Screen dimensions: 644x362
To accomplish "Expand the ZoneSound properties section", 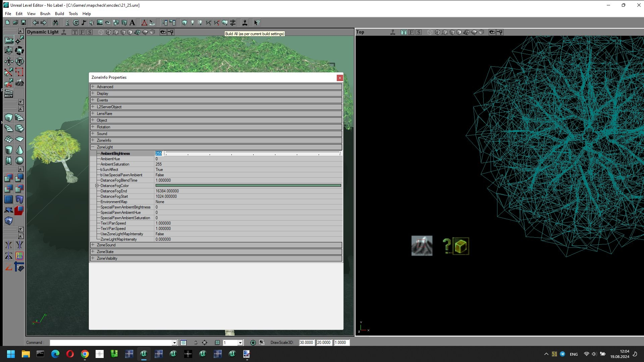I will [x=92, y=244].
